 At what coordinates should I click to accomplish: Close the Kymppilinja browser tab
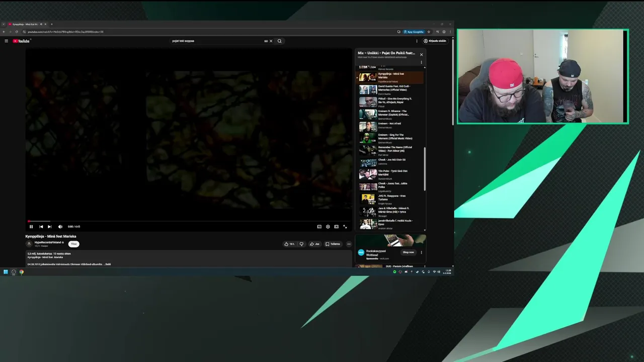45,24
